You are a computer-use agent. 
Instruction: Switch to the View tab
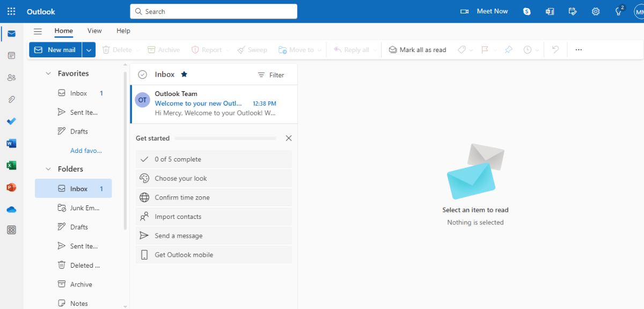(94, 31)
